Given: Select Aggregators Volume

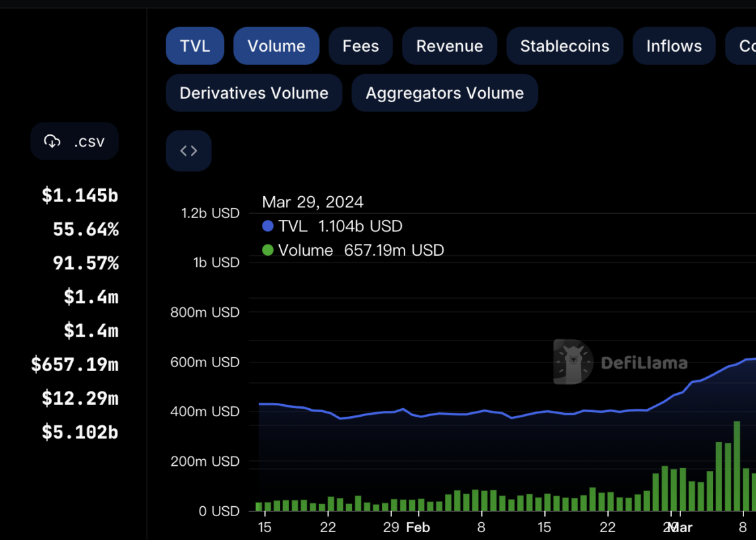Looking at the screenshot, I should [x=444, y=93].
